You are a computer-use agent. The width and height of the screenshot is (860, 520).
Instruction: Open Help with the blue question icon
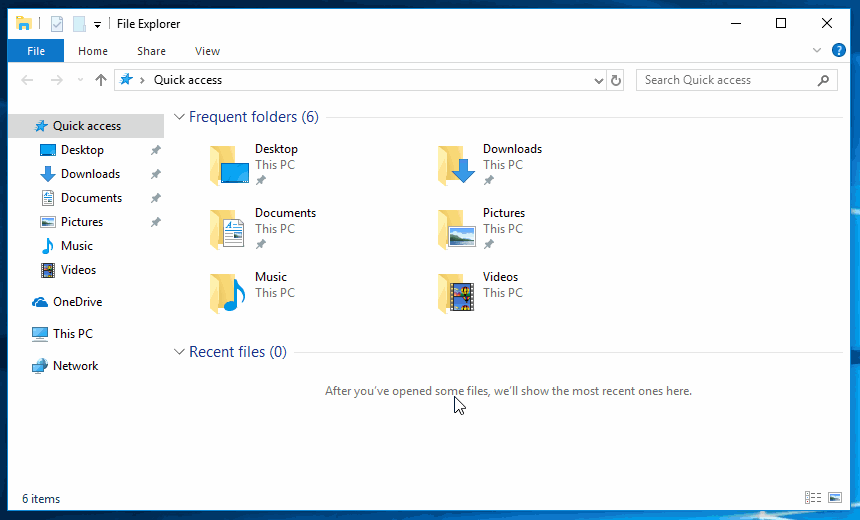coord(839,50)
